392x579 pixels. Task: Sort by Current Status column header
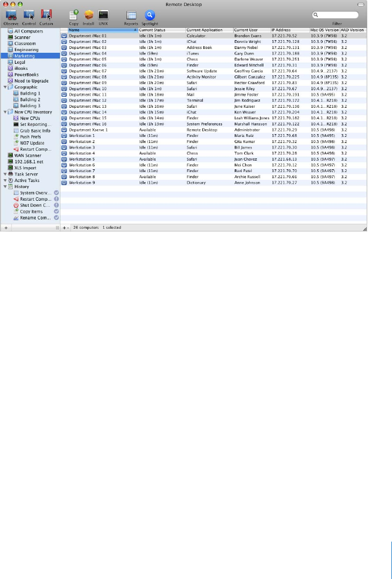162,30
